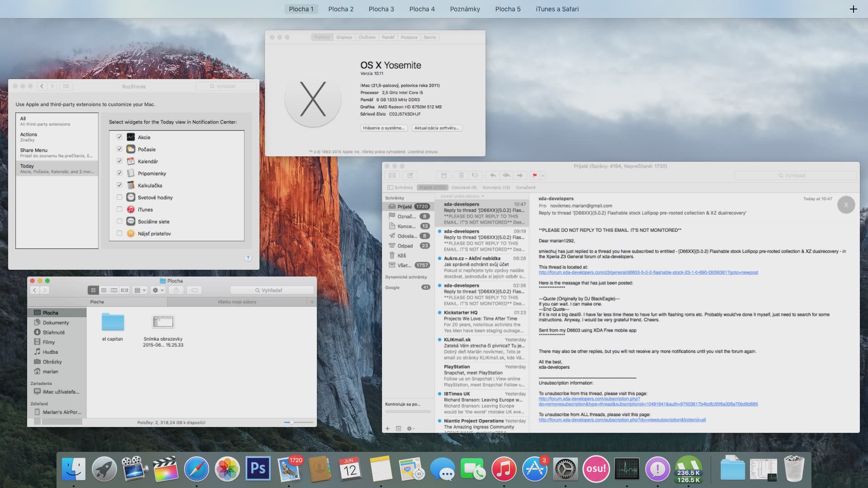Click the Delete trash icon in Mail toolbar
Image resolution: width=868 pixels, height=488 pixels.
click(x=461, y=175)
